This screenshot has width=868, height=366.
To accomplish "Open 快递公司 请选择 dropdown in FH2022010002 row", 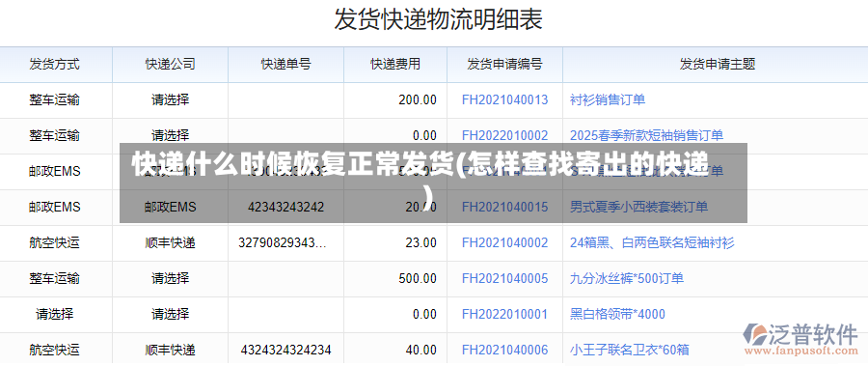I will (x=171, y=135).
